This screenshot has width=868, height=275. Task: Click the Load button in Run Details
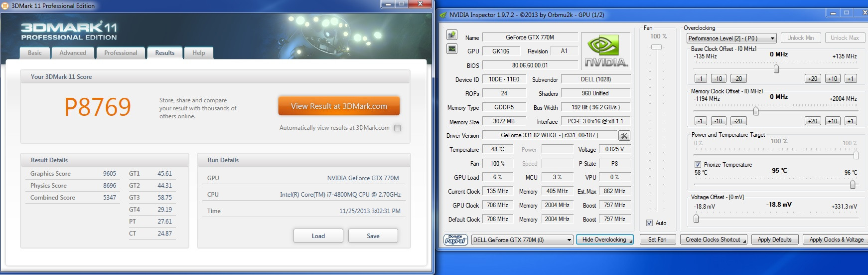318,236
